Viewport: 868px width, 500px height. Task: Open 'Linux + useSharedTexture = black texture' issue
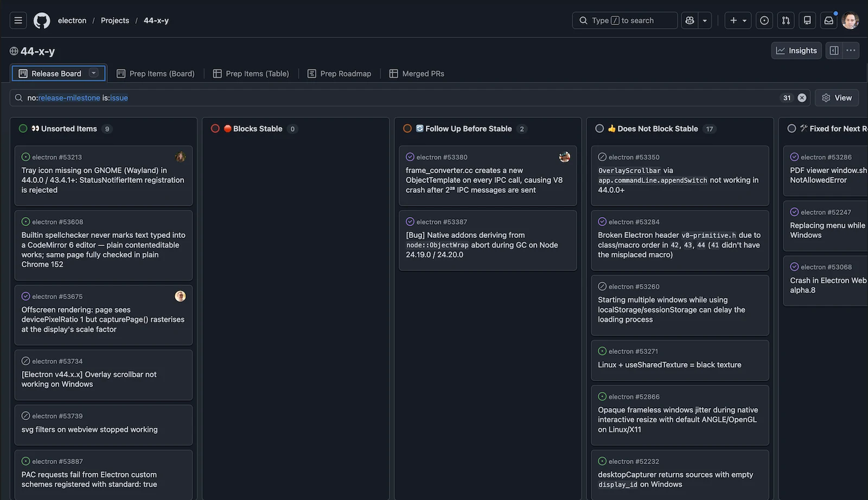669,365
